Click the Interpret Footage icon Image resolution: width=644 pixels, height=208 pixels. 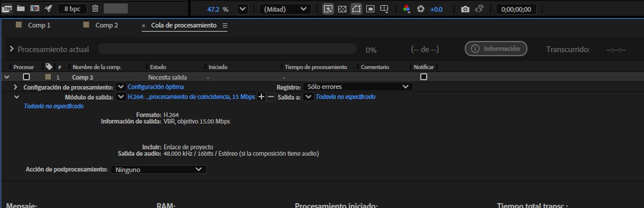(7, 9)
